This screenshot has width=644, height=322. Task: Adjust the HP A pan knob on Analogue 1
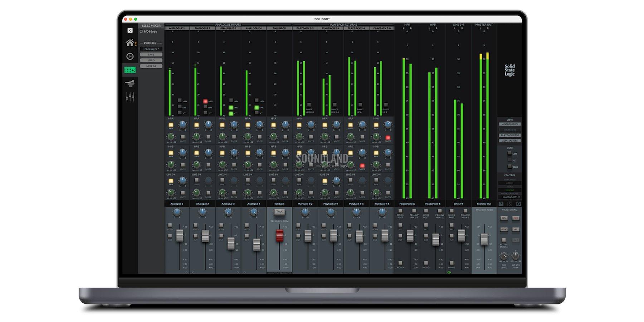pos(183,125)
